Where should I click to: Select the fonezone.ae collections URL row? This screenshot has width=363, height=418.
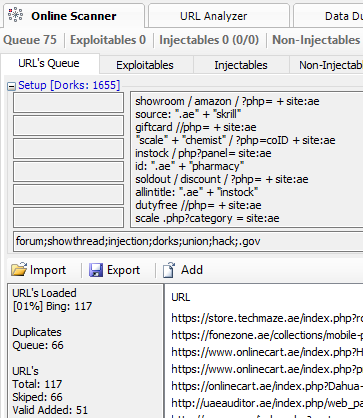tap(267, 335)
